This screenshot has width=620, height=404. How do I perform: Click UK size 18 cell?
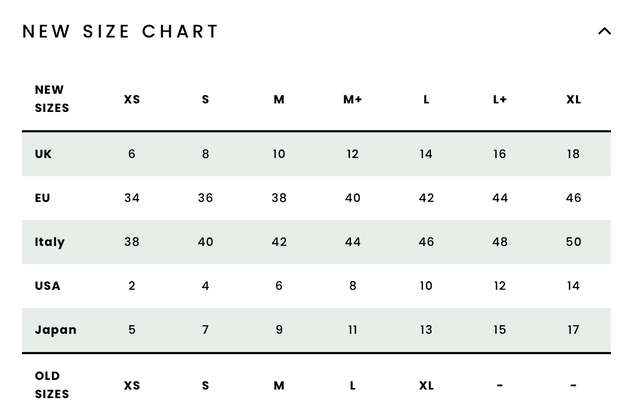pyautogui.click(x=573, y=154)
